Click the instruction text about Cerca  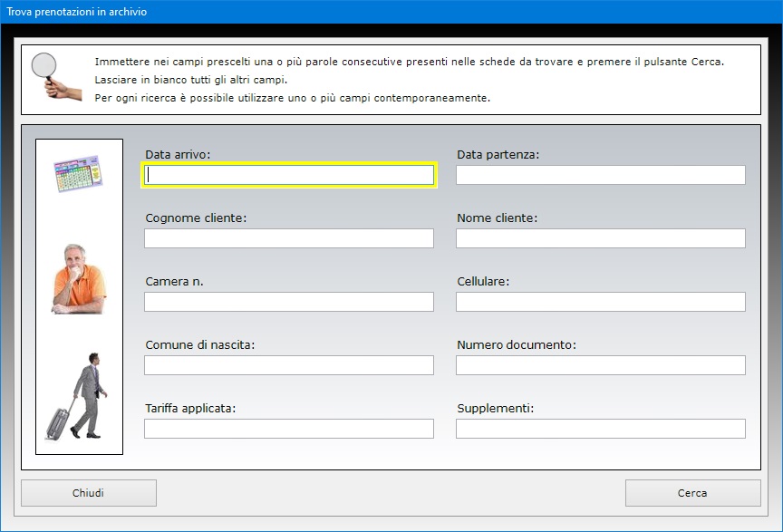(409, 62)
